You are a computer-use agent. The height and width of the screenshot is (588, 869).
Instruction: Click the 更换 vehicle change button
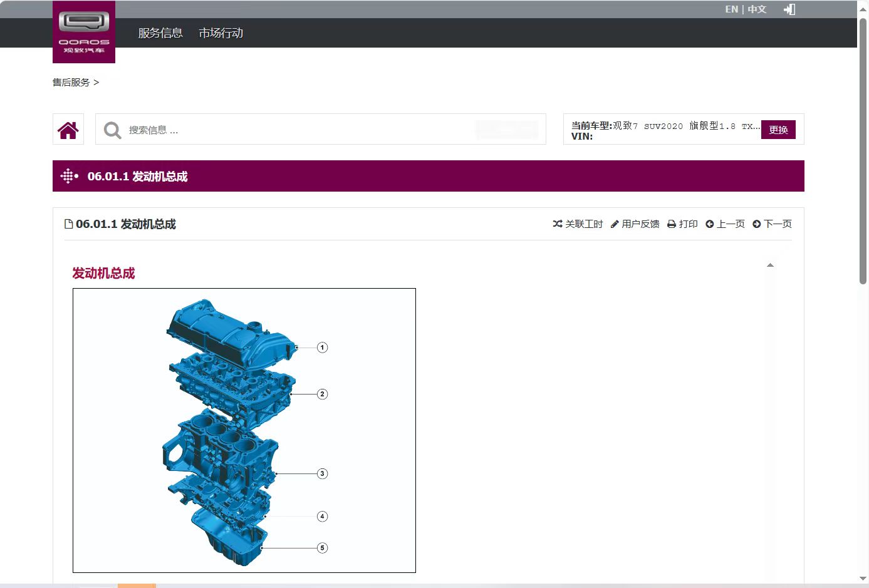tap(778, 130)
